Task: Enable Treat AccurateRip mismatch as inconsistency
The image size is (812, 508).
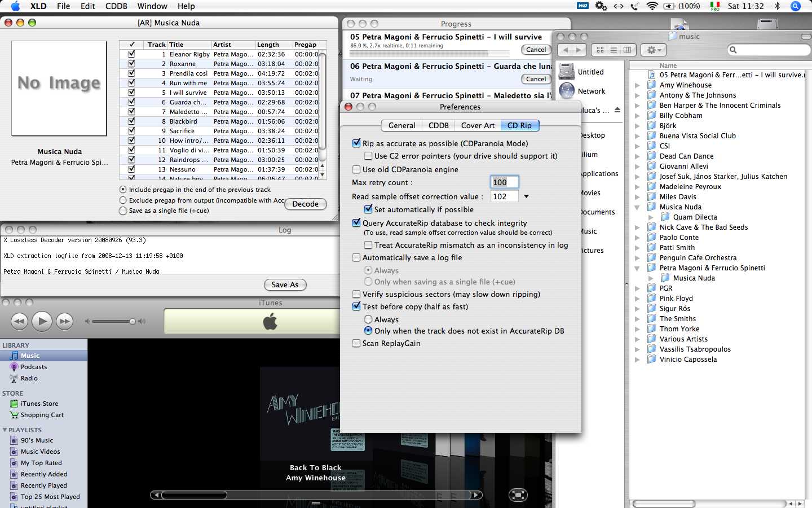Action: pos(368,245)
